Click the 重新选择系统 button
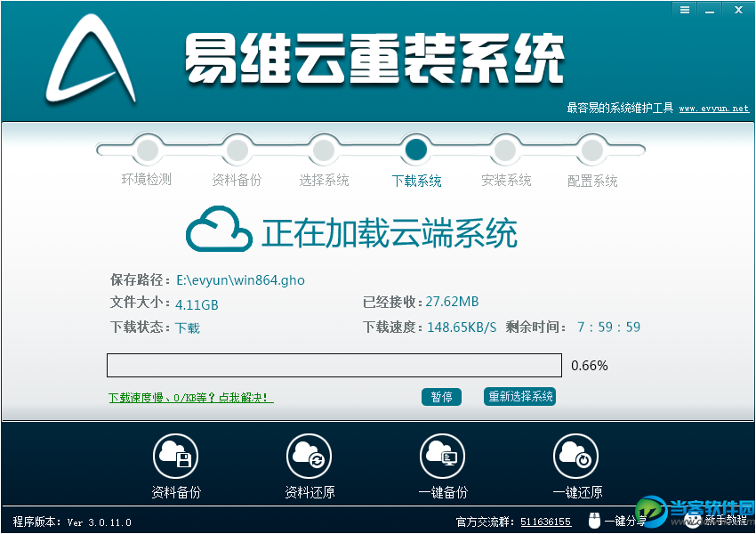 tap(519, 397)
